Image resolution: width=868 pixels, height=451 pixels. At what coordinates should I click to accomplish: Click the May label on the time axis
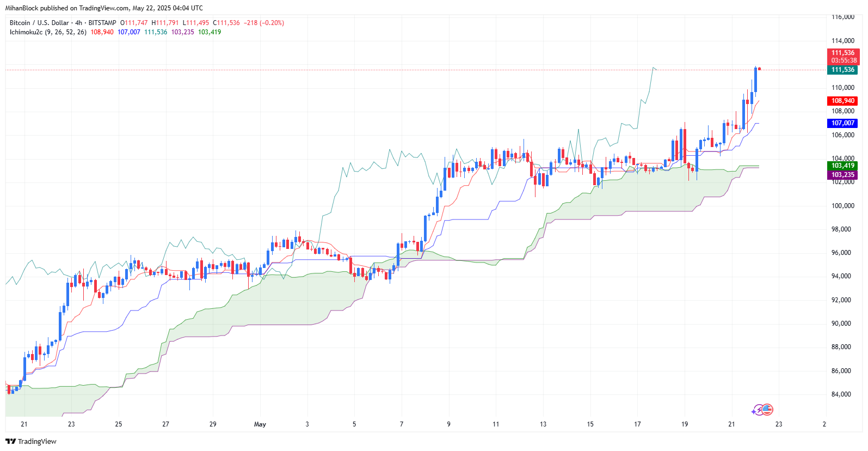260,424
